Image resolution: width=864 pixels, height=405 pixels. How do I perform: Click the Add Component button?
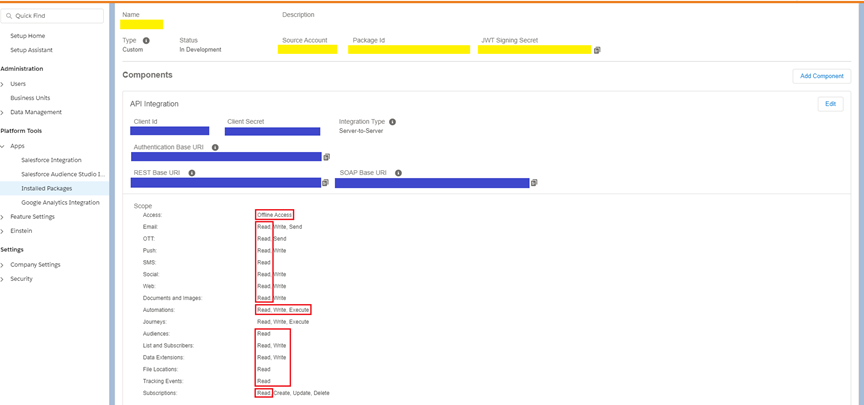(x=821, y=76)
